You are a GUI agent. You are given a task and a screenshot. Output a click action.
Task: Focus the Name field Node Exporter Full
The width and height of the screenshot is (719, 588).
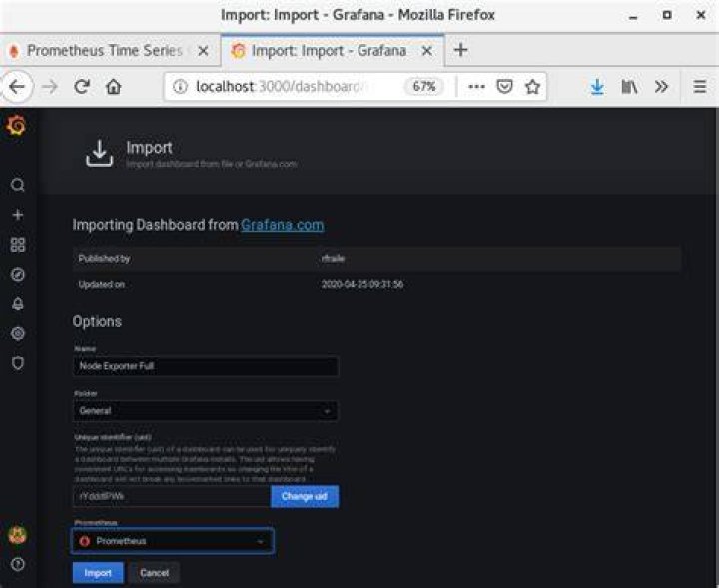coord(206,366)
